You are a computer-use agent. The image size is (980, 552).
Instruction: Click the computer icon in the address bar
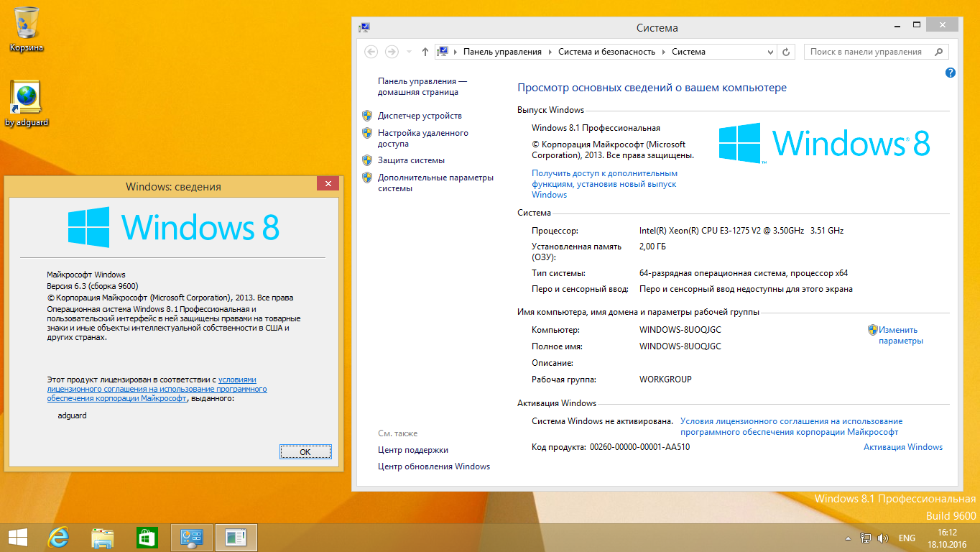443,52
